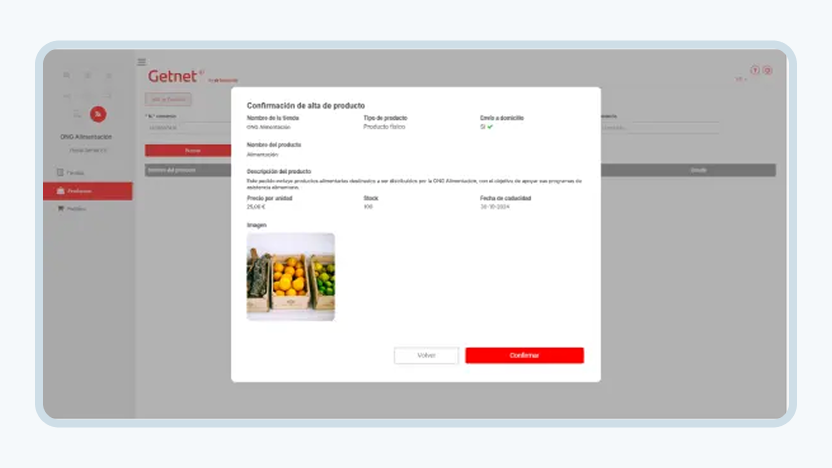Click the green checkmark next to Sí
This screenshot has height=468, width=832.
coord(490,127)
